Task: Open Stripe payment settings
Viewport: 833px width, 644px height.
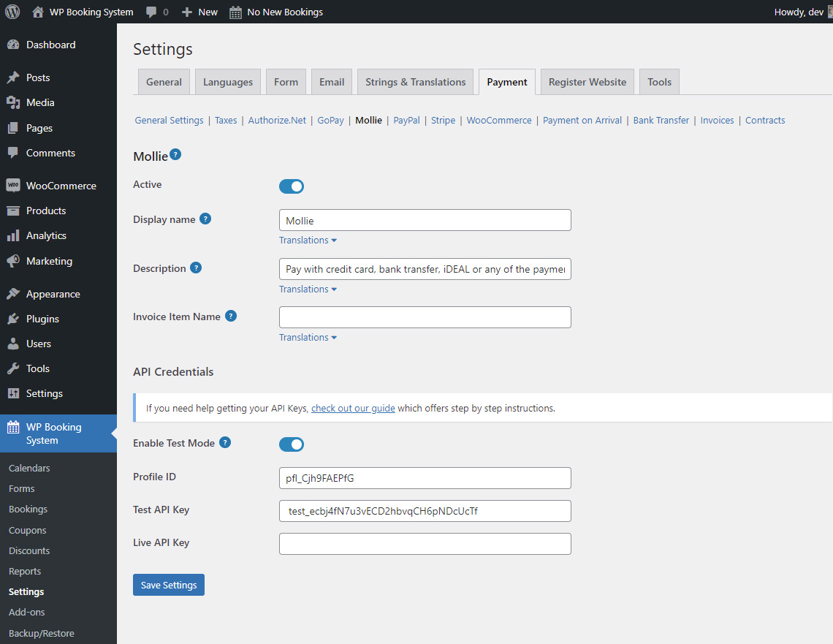Action: (443, 120)
